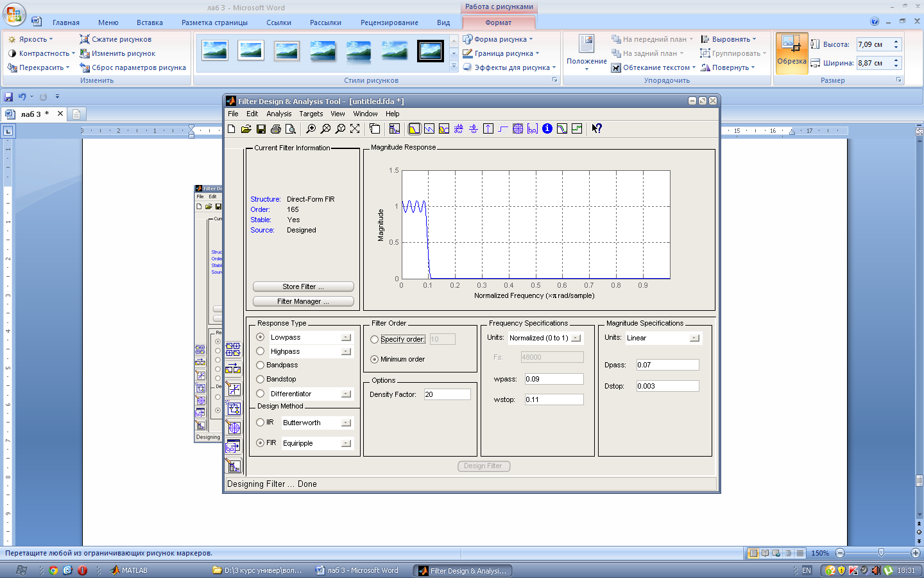Open Pole/Zero Editor sidebar panel
The width and height of the screenshot is (924, 578).
point(234,428)
